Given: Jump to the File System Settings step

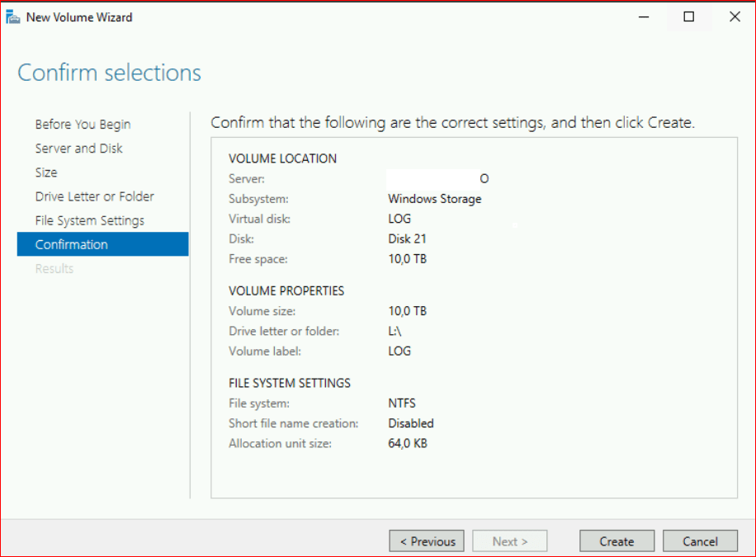Looking at the screenshot, I should point(89,220).
